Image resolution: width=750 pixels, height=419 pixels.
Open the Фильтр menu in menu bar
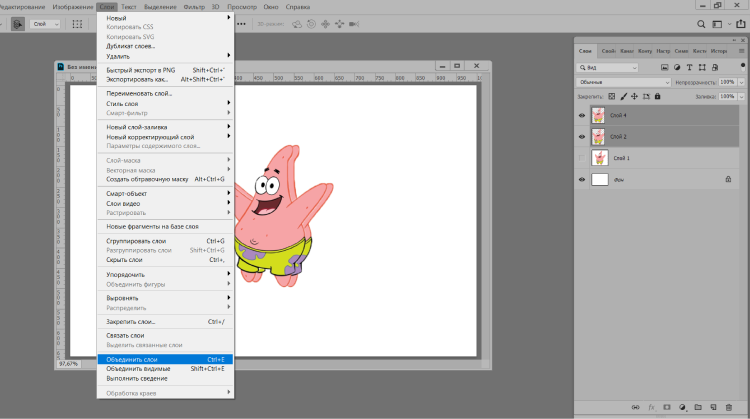(194, 7)
